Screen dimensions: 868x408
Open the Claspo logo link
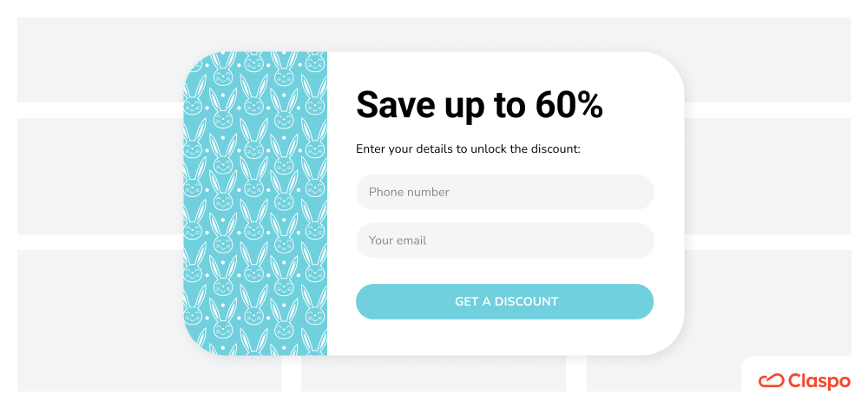(804, 381)
